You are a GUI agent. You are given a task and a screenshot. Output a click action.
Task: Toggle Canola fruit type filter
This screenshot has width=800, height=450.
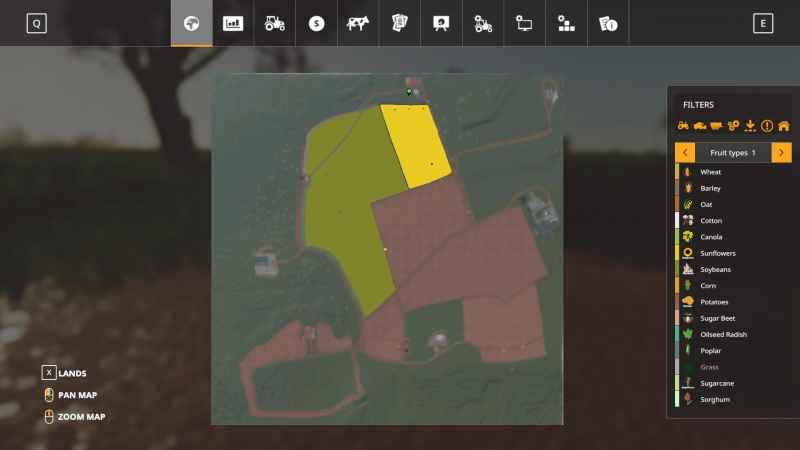click(x=733, y=237)
